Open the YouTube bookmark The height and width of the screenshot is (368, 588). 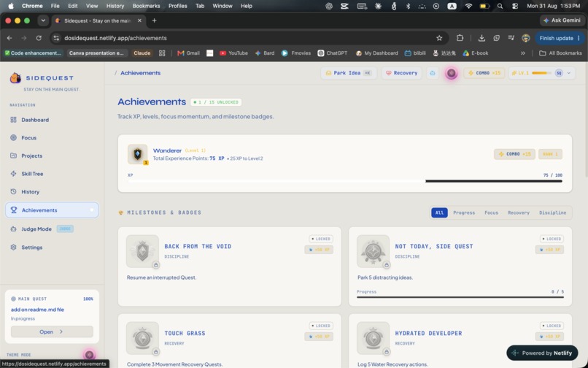[x=233, y=53]
